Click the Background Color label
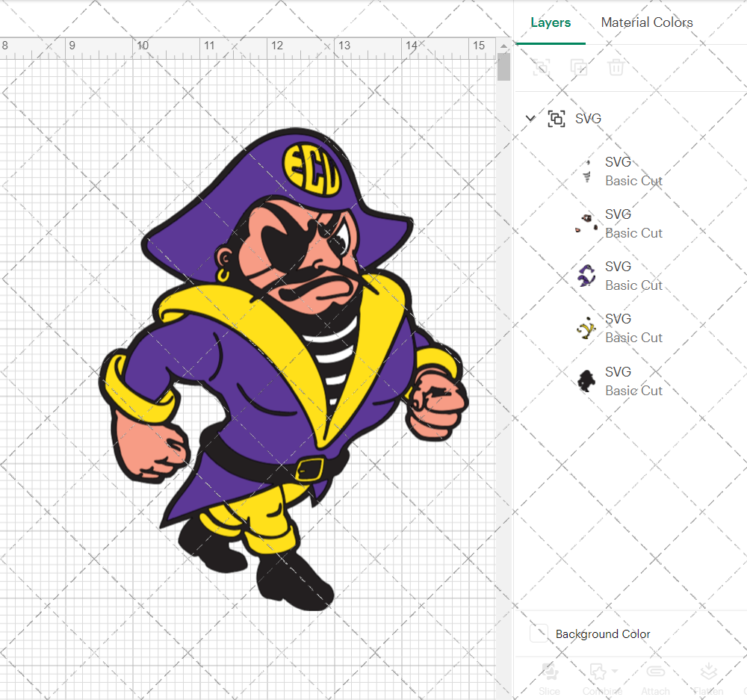The width and height of the screenshot is (747, 700). [603, 634]
